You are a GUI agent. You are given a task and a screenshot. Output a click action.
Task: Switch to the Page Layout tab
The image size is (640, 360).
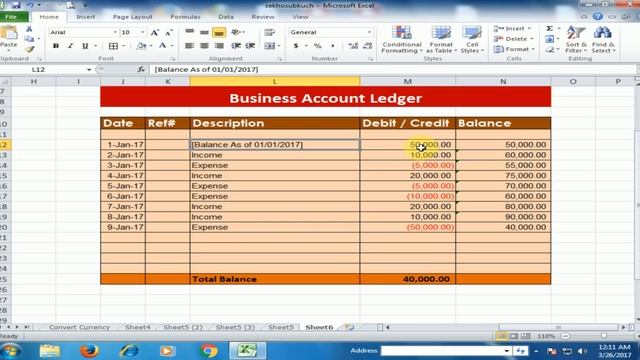132,17
